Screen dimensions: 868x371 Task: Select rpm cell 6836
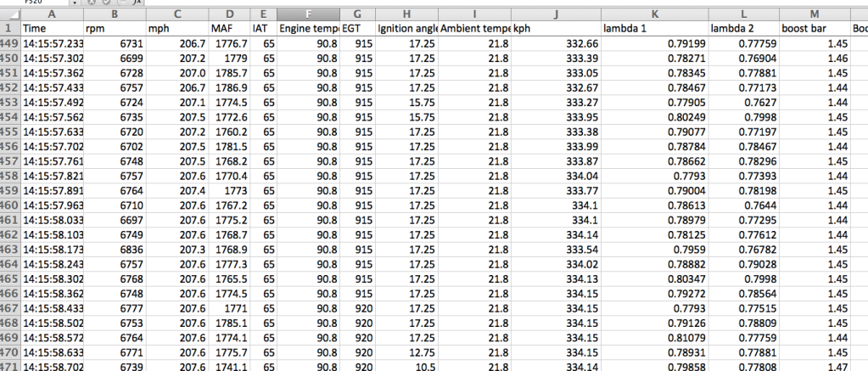[115, 250]
